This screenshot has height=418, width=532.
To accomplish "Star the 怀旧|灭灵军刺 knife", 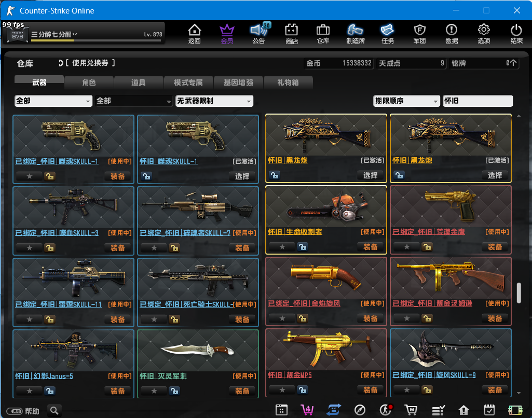I will [154, 391].
